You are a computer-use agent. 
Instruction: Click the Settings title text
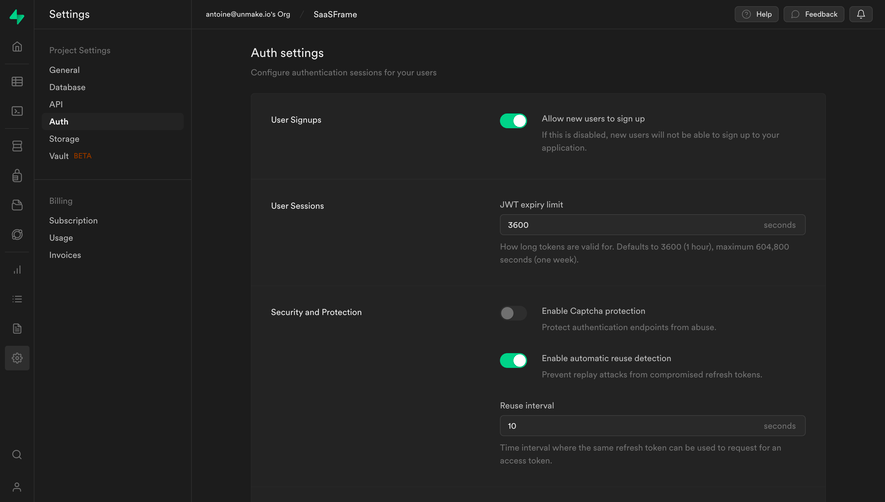pyautogui.click(x=69, y=15)
